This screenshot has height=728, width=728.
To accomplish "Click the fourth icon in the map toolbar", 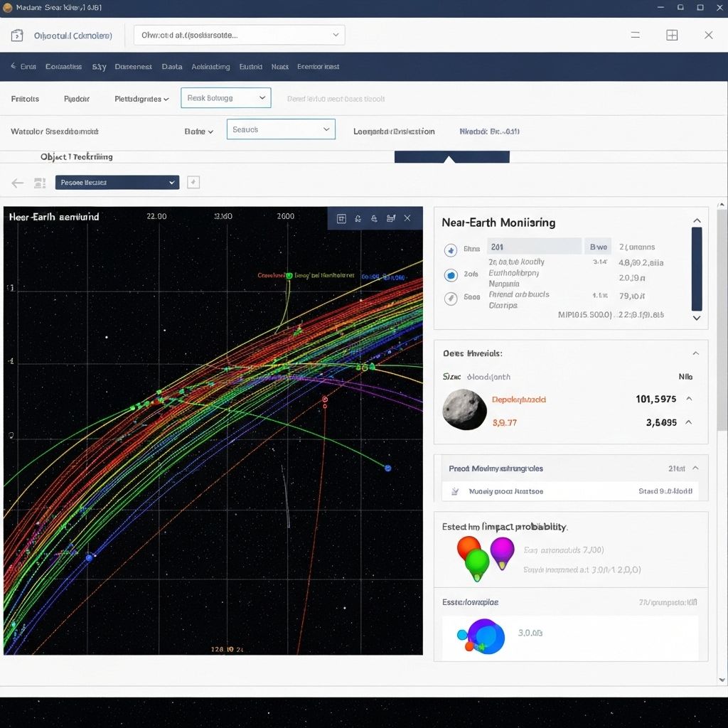I will tap(390, 218).
